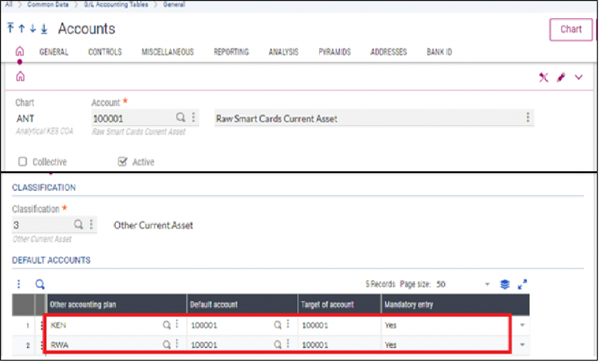
Task: Go to last record arrow icon
Action: point(44,28)
